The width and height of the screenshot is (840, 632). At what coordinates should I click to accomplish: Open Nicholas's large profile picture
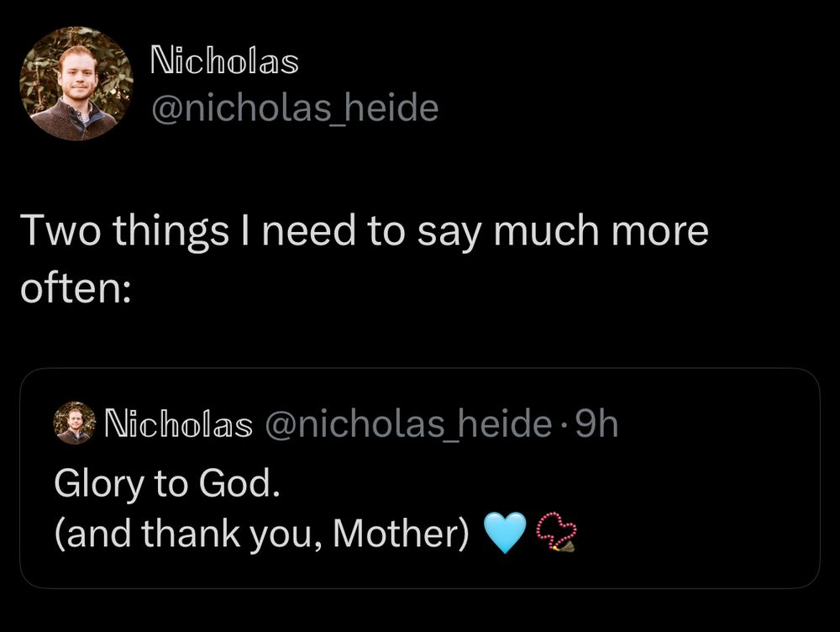[x=76, y=83]
